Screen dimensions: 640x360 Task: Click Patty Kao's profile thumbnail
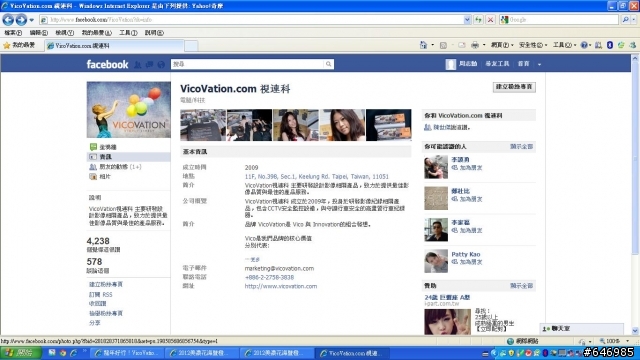(436, 261)
